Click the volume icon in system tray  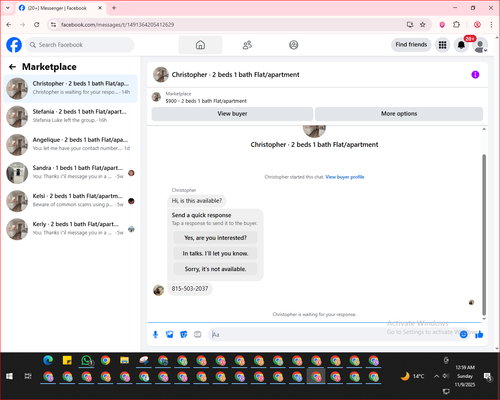(x=446, y=376)
